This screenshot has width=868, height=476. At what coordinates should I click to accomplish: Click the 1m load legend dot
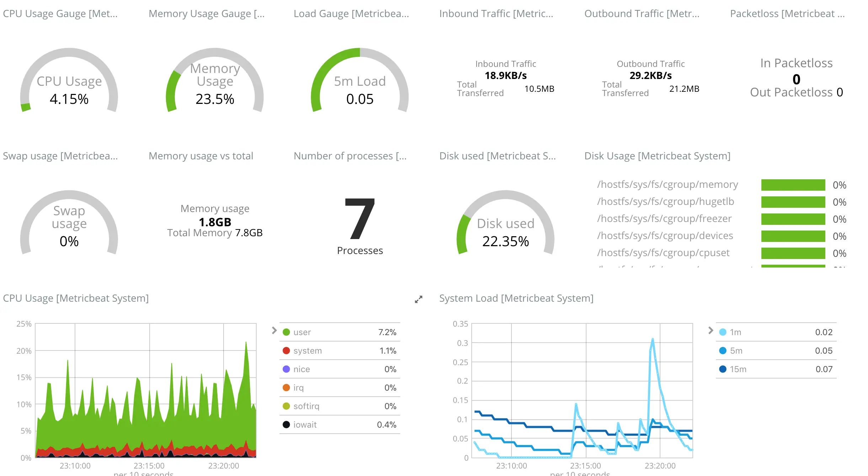click(723, 332)
